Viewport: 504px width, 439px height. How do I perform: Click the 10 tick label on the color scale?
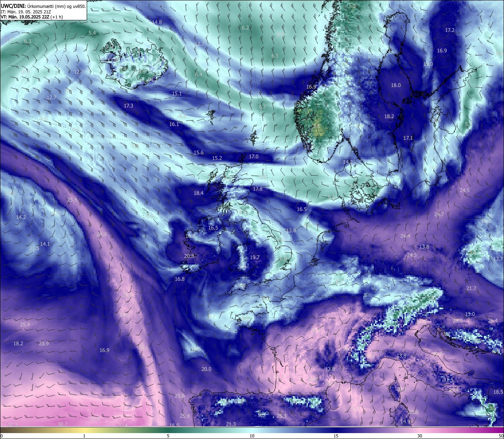(252, 436)
